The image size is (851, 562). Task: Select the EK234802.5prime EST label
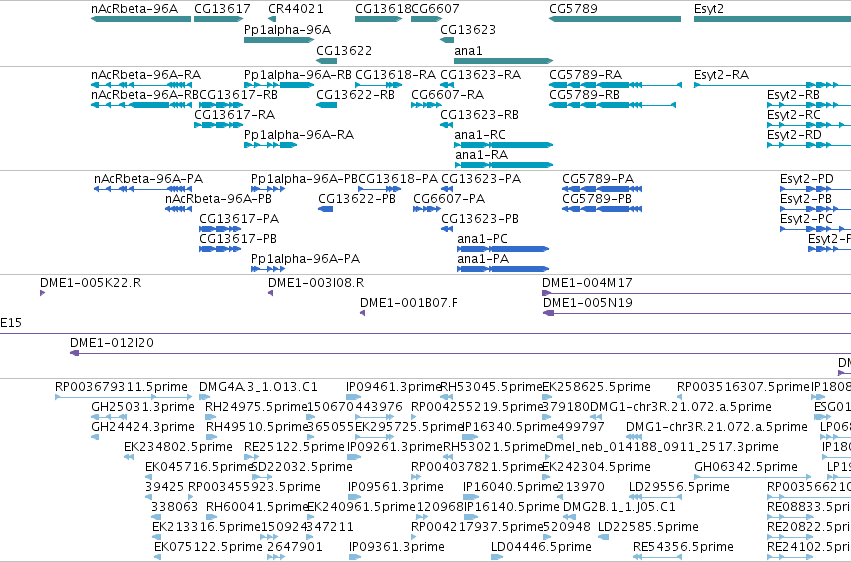click(179, 447)
